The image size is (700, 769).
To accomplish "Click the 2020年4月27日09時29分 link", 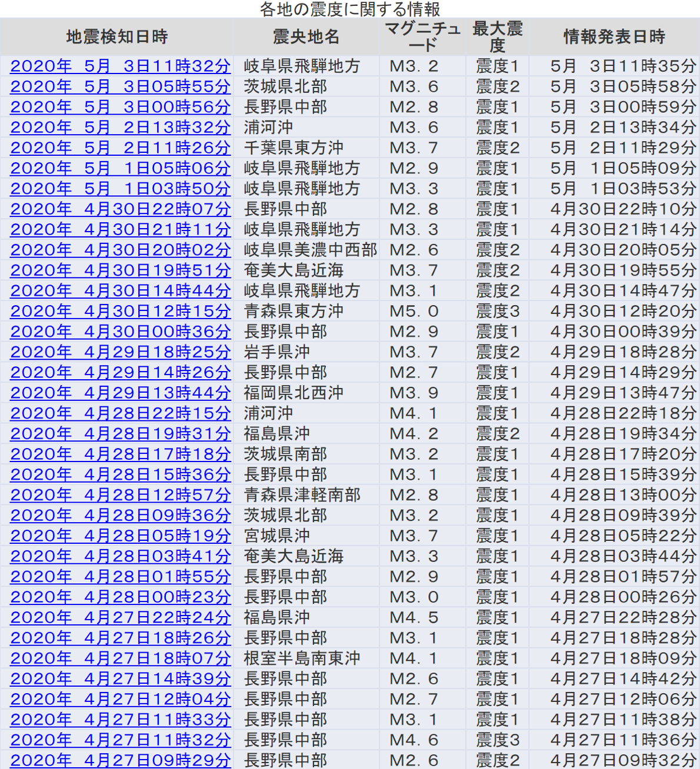I will pos(120,760).
